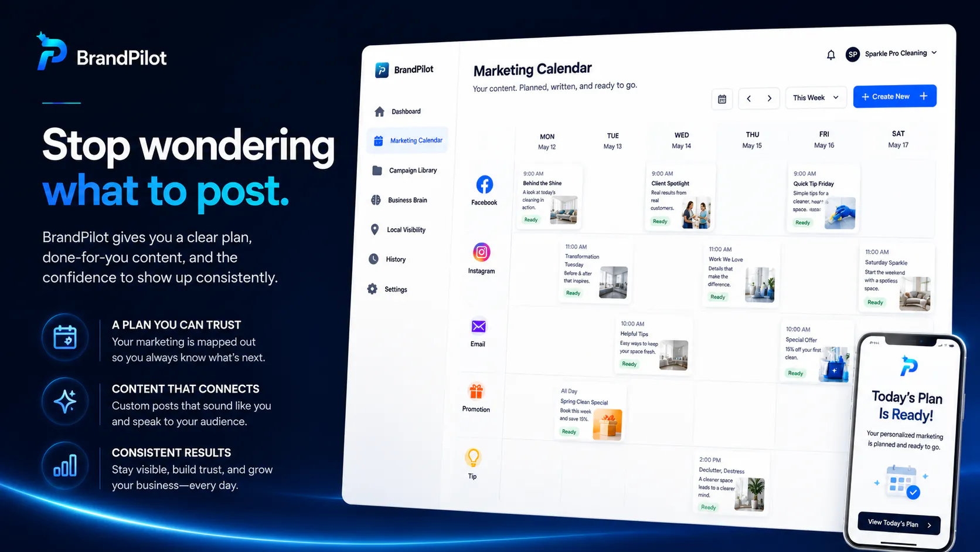Viewport: 980px width, 552px height.
Task: Open the Spring Clean Special promotion card
Action: [x=590, y=413]
